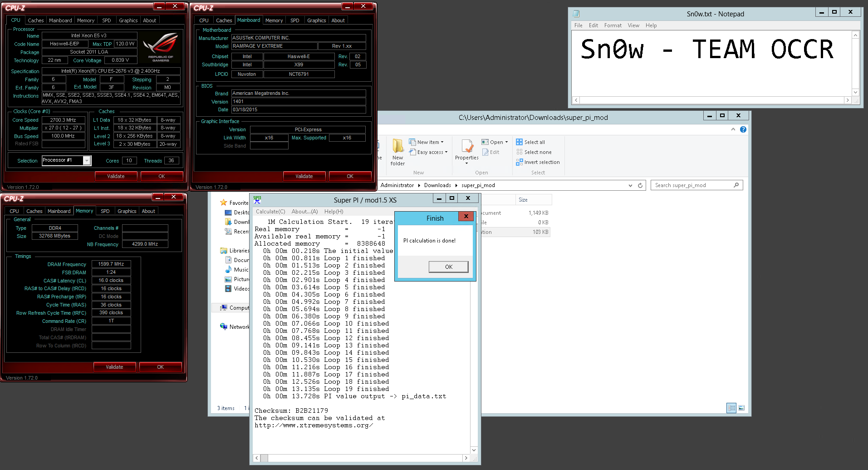
Task: Select Favorites star in Explorer sidebar
Action: tap(223, 203)
